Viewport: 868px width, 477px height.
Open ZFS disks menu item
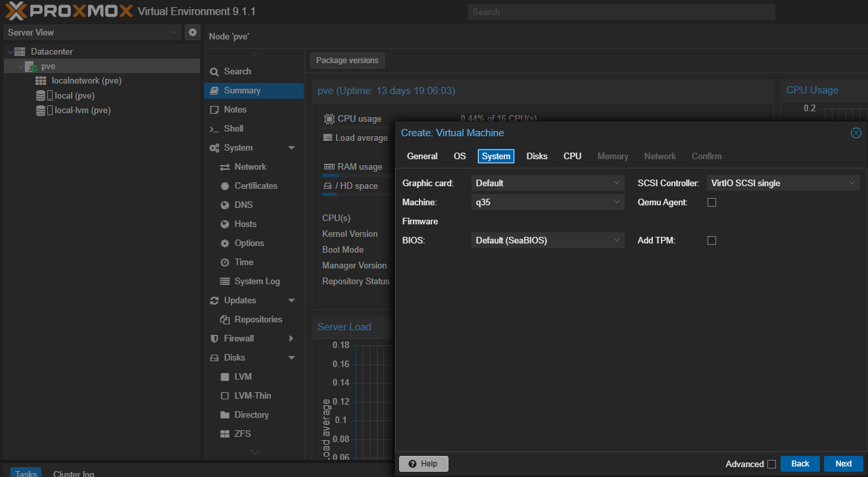tap(254, 434)
